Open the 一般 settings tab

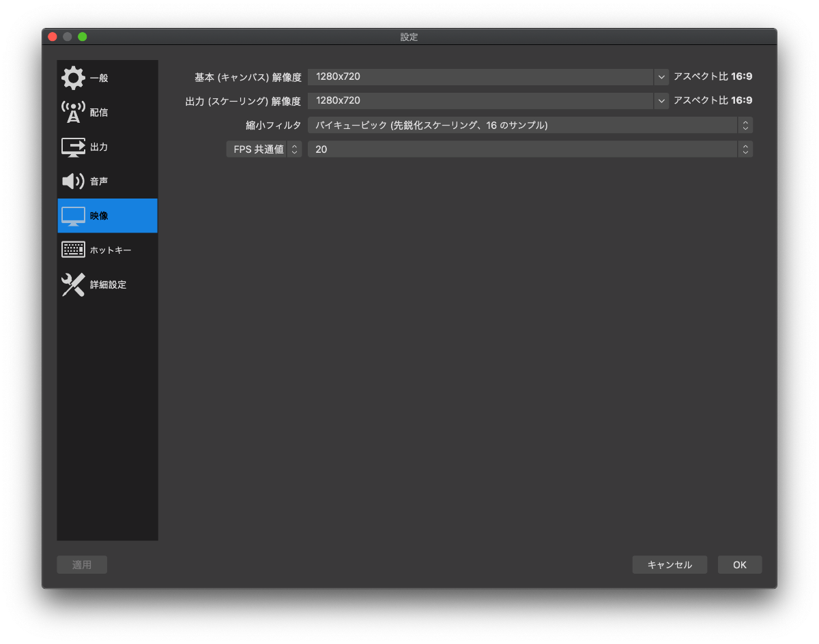click(x=107, y=78)
